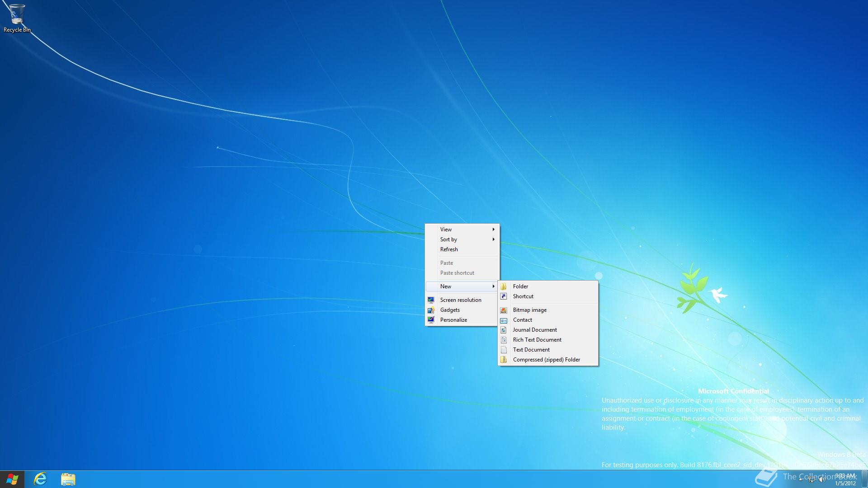This screenshot has width=868, height=488.
Task: Open the Start button on taskbar
Action: 12,479
